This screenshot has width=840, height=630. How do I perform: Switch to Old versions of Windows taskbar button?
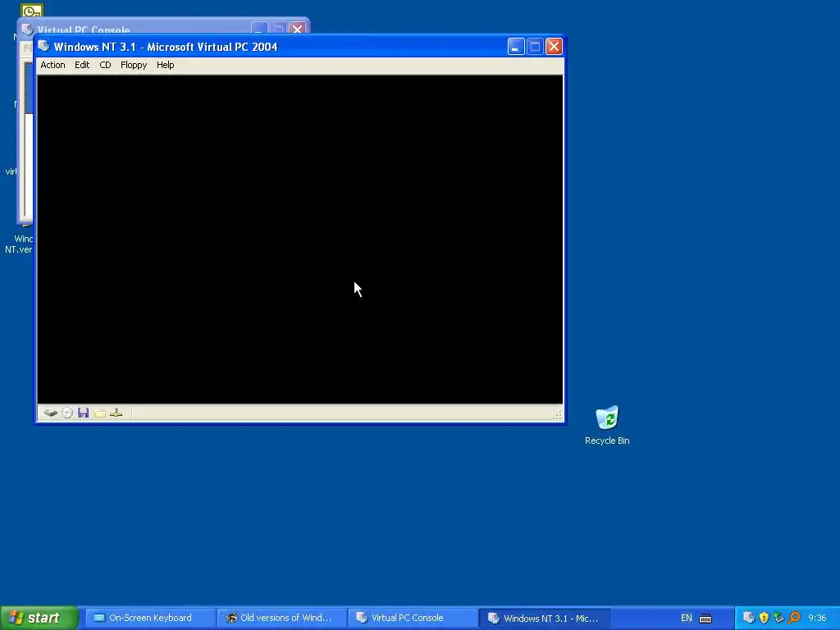[282, 618]
